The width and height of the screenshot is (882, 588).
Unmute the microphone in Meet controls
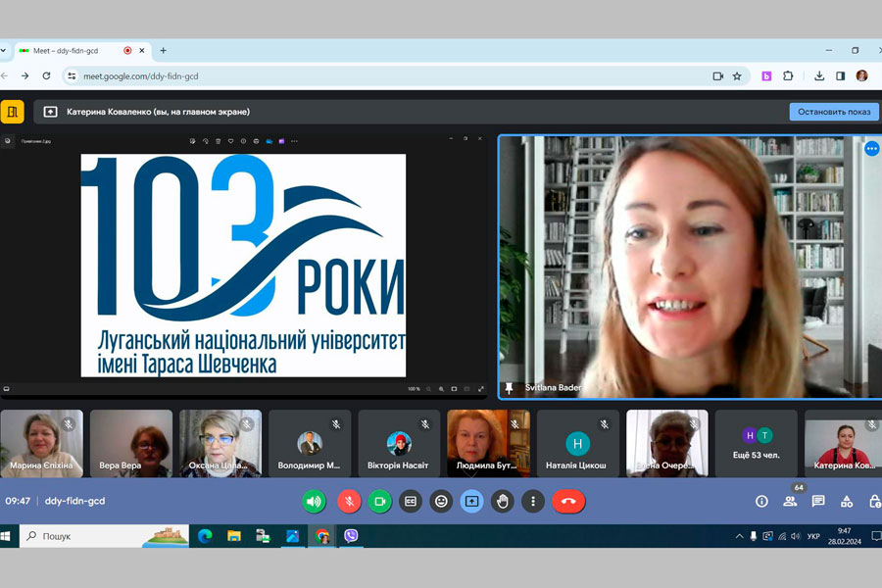[349, 501]
